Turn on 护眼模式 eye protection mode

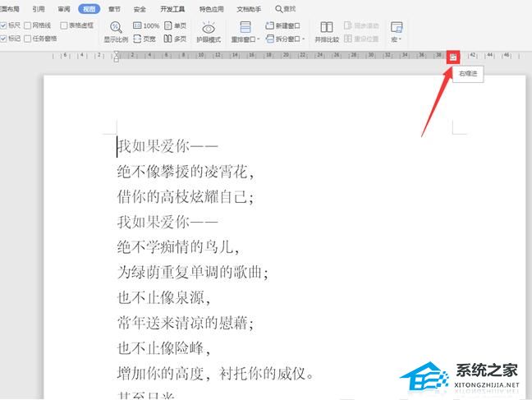coord(209,32)
